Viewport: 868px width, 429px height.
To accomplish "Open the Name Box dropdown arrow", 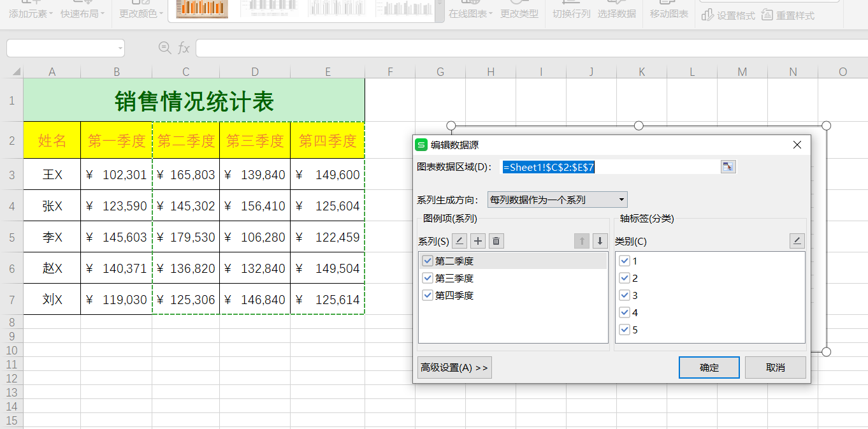I will [x=120, y=48].
